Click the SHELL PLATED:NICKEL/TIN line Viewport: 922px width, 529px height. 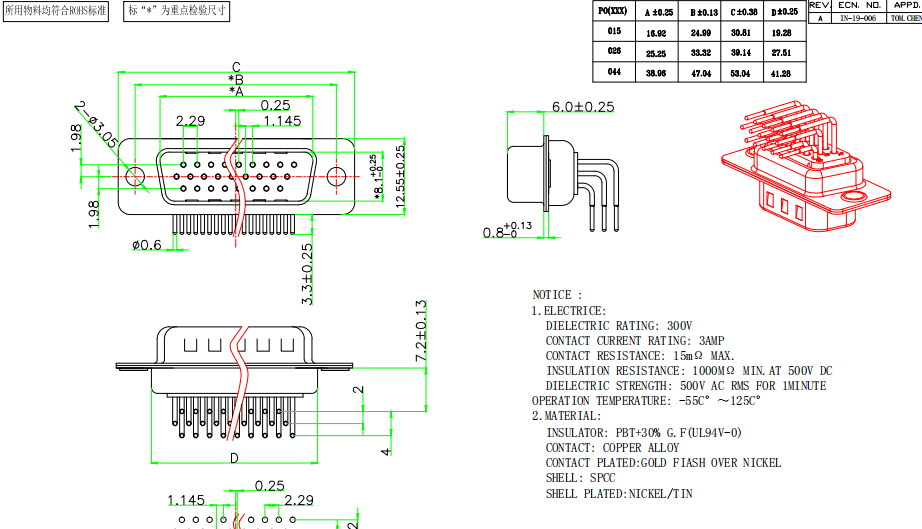[618, 493]
